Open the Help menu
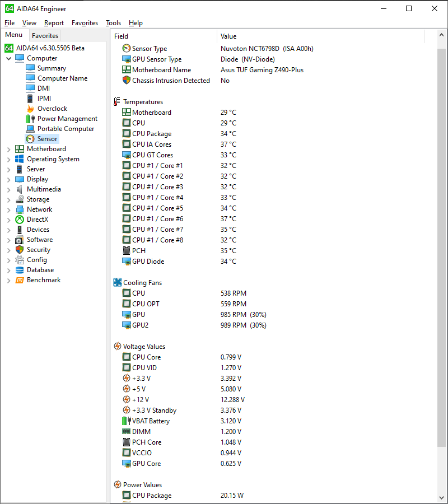Image resolution: width=448 pixels, height=504 pixels. click(x=136, y=23)
